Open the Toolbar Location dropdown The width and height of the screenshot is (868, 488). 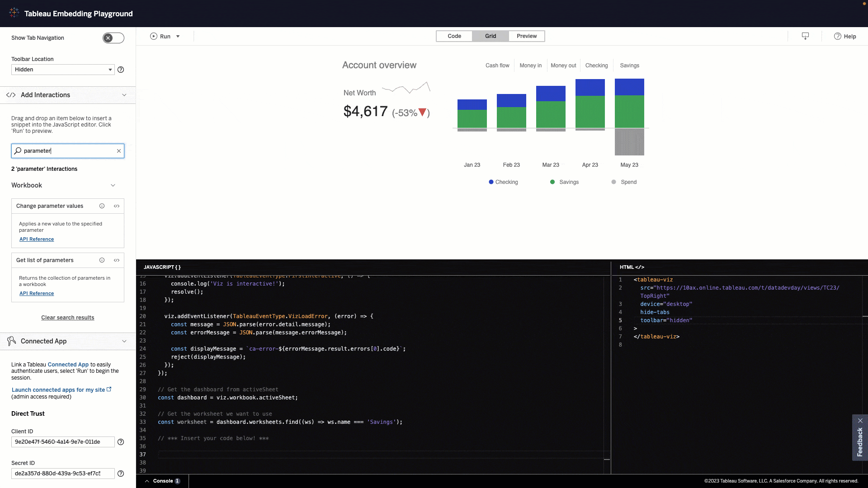point(63,69)
